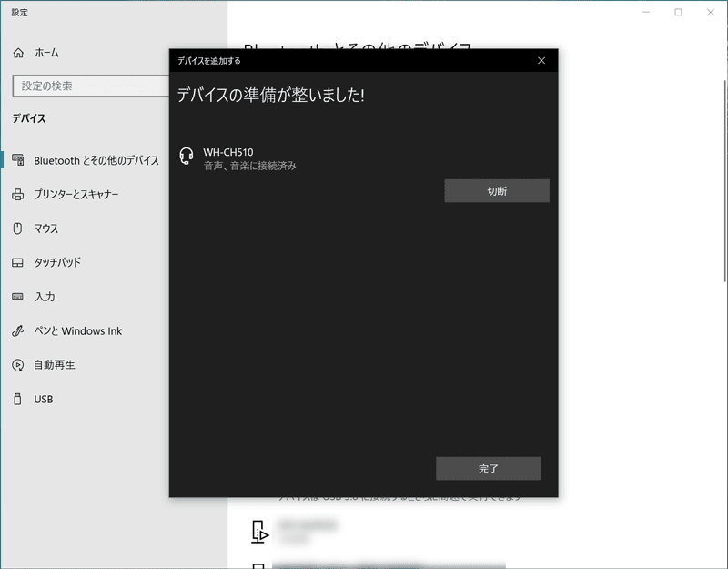Open USB settings page
The height and width of the screenshot is (569, 728).
click(x=43, y=400)
